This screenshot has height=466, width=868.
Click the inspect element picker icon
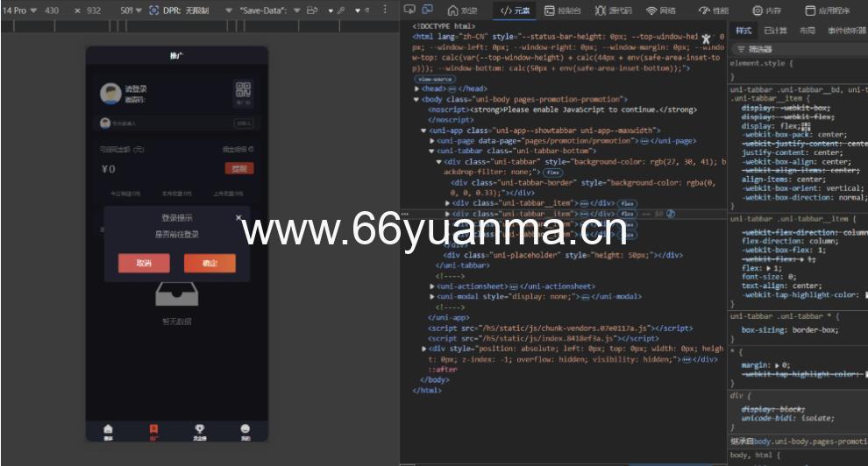point(409,10)
